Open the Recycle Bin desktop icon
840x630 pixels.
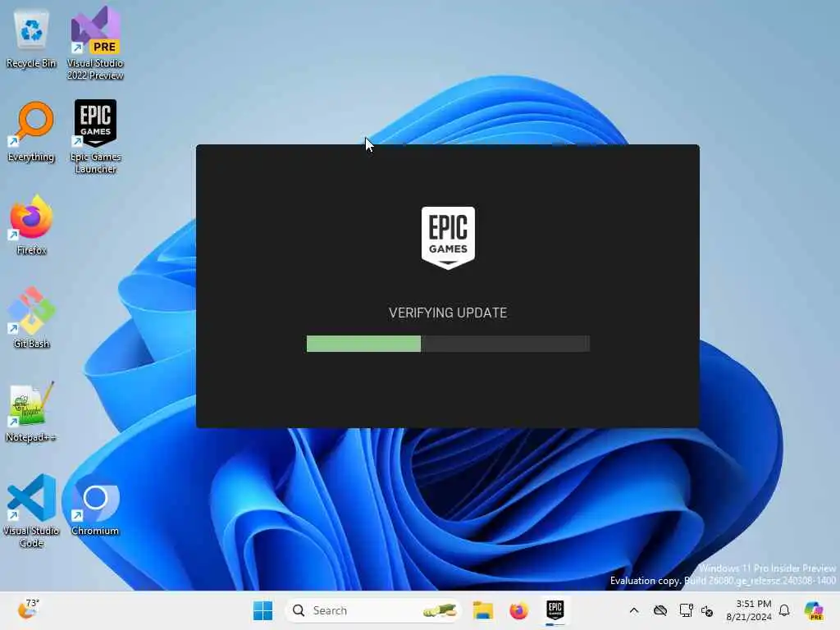click(31, 39)
